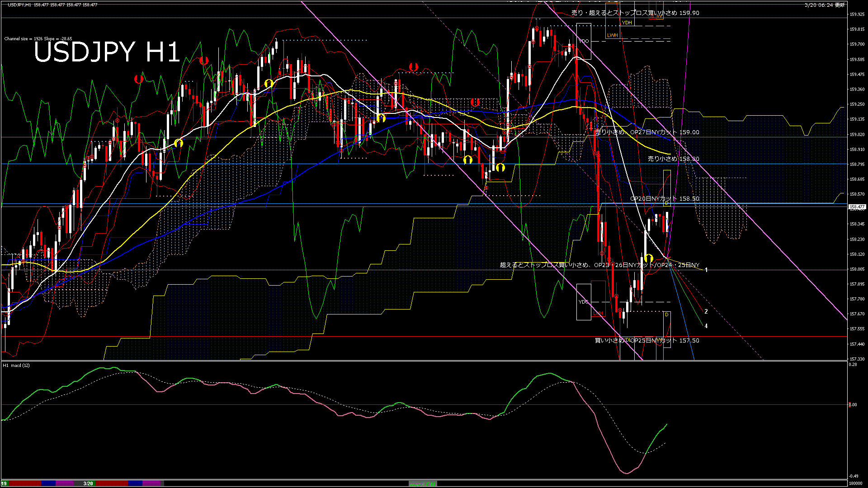Screen dimensions: 868x488
Task: Select the white YDC box marker
Action: tap(584, 302)
